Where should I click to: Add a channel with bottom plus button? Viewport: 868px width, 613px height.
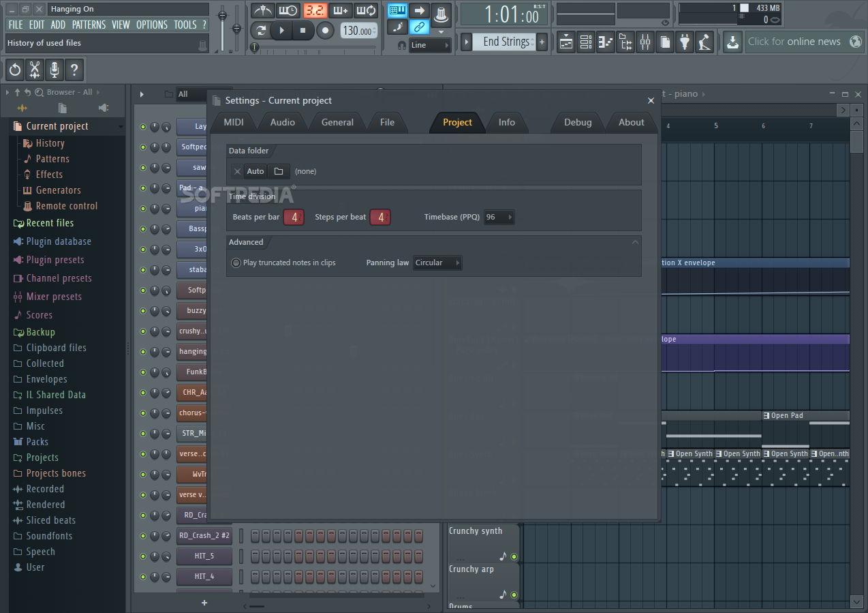click(204, 603)
